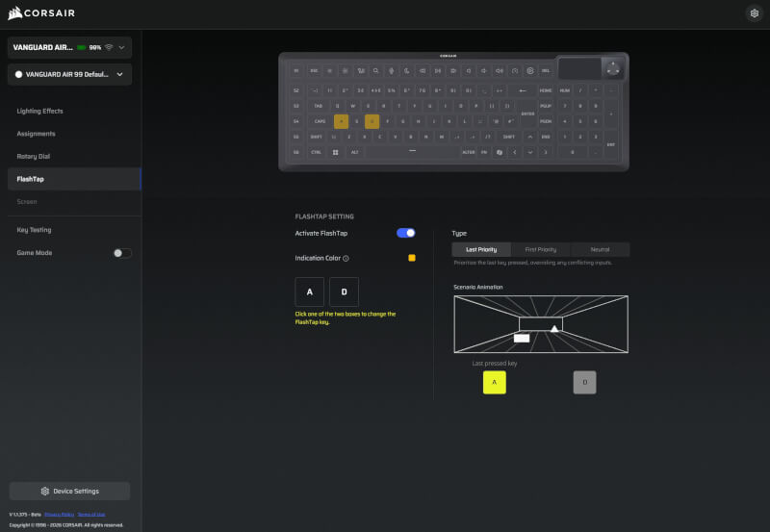Open the Privacy Policy link
The image size is (770, 532).
point(59,515)
